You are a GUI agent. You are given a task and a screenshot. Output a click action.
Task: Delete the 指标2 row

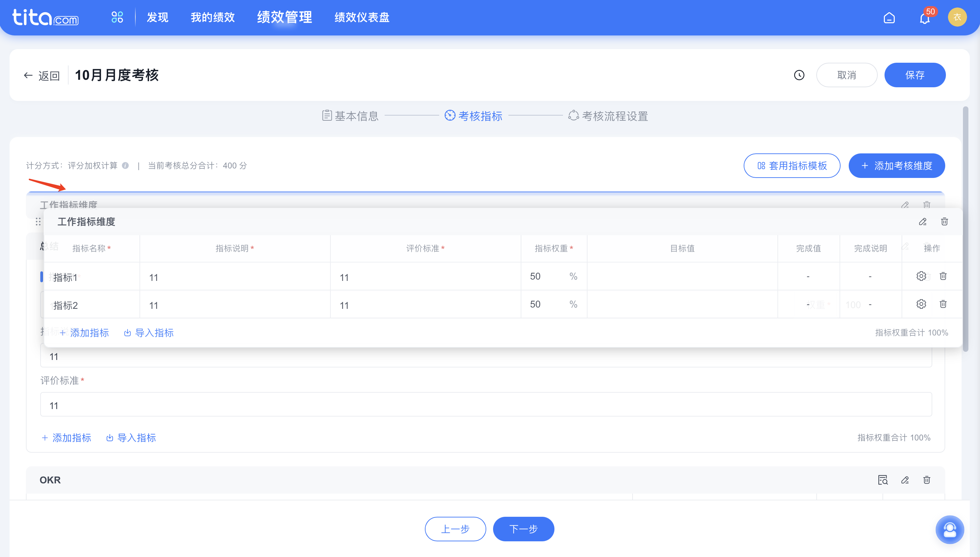point(943,304)
